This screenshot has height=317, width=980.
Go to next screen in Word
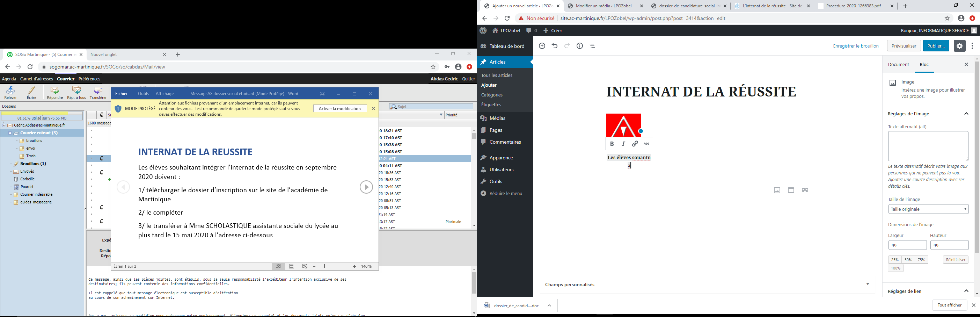click(366, 187)
